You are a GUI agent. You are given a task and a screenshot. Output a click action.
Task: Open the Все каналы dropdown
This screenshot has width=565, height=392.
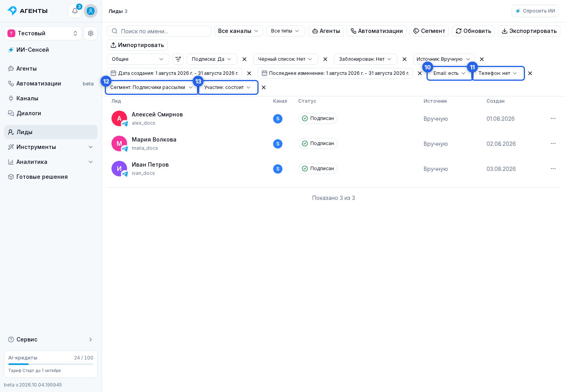pos(239,31)
